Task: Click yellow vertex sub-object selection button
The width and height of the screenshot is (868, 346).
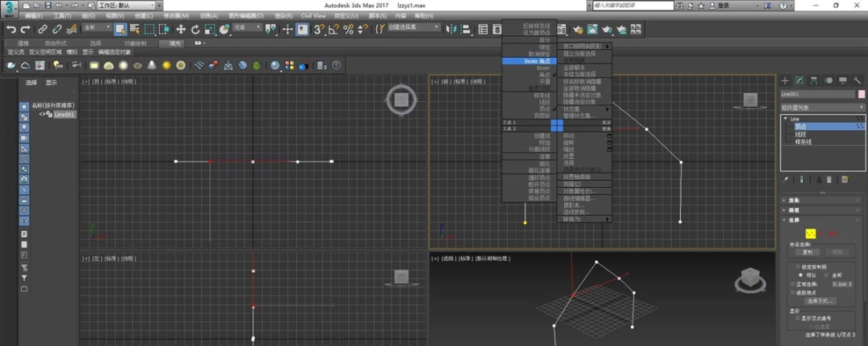Action: tap(810, 234)
